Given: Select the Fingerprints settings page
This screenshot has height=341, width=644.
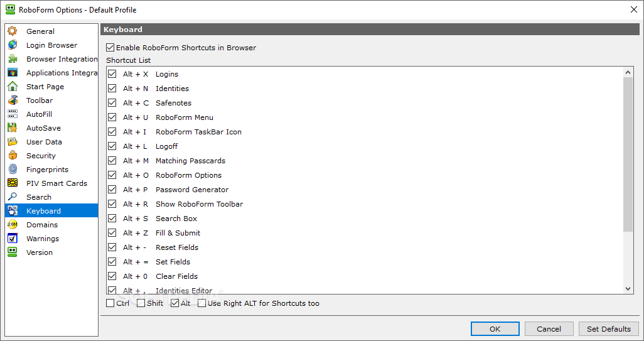Looking at the screenshot, I should click(51, 170).
